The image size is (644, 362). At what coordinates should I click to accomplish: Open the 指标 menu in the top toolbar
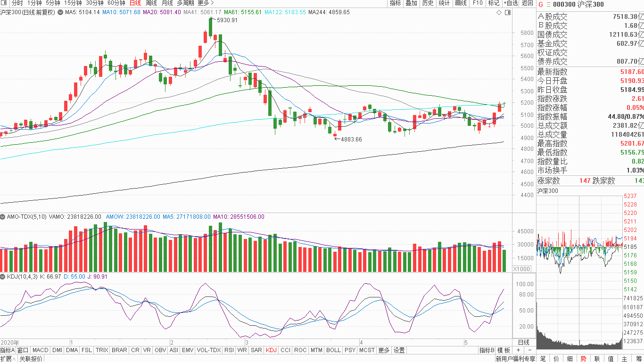coord(395,3)
